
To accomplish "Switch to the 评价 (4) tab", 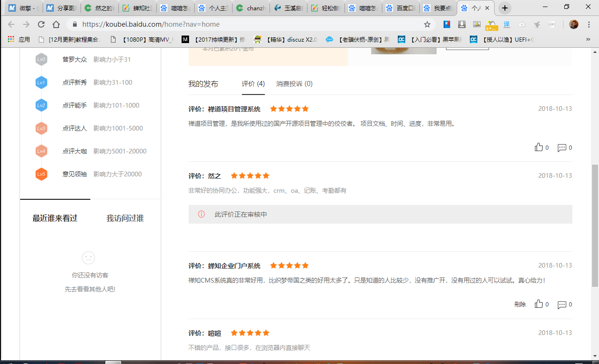I will [253, 84].
